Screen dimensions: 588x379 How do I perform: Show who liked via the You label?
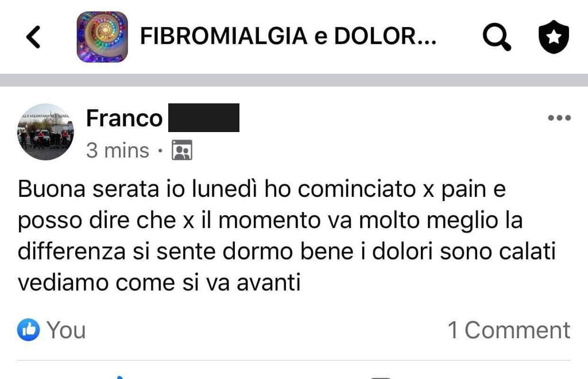66,330
